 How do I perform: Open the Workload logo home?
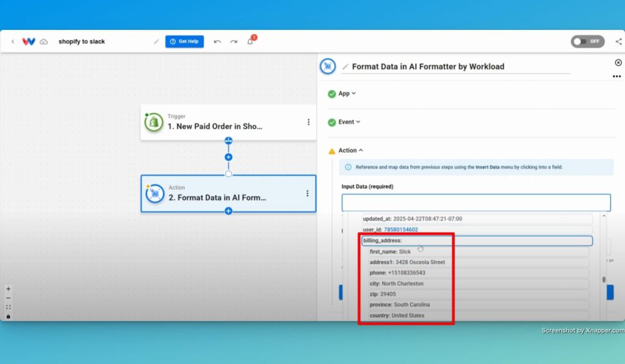click(x=28, y=41)
